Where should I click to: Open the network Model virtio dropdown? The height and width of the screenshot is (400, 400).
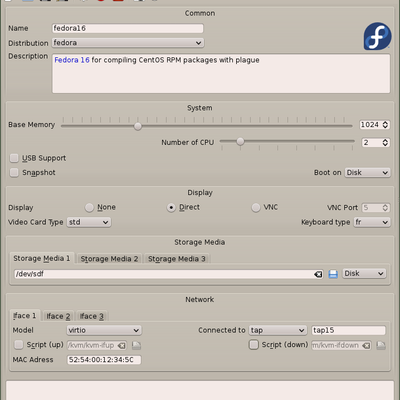pyautogui.click(x=104, y=330)
